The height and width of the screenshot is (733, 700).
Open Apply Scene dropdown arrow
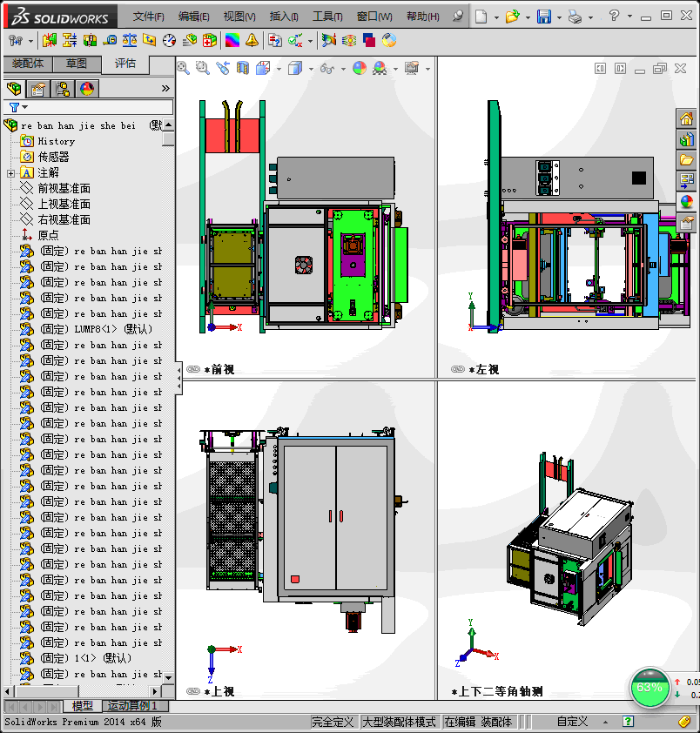tap(395, 69)
